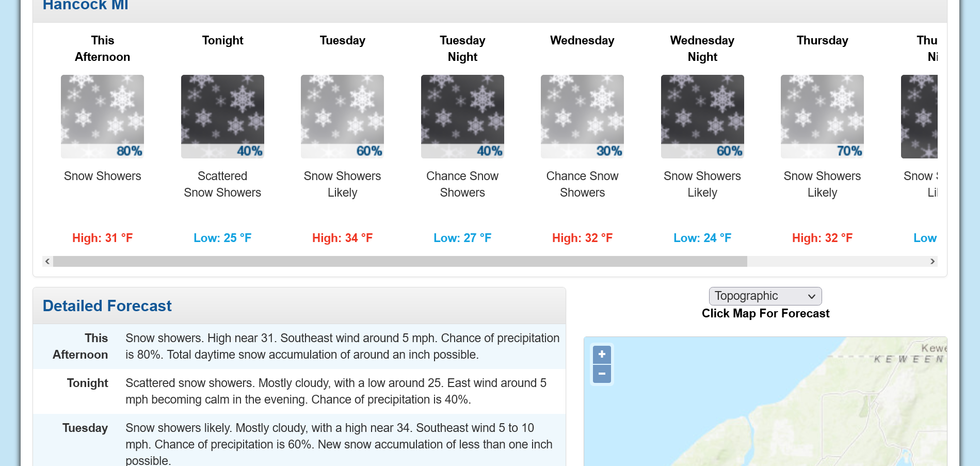Open the Topographic map type dropdown

(765, 296)
